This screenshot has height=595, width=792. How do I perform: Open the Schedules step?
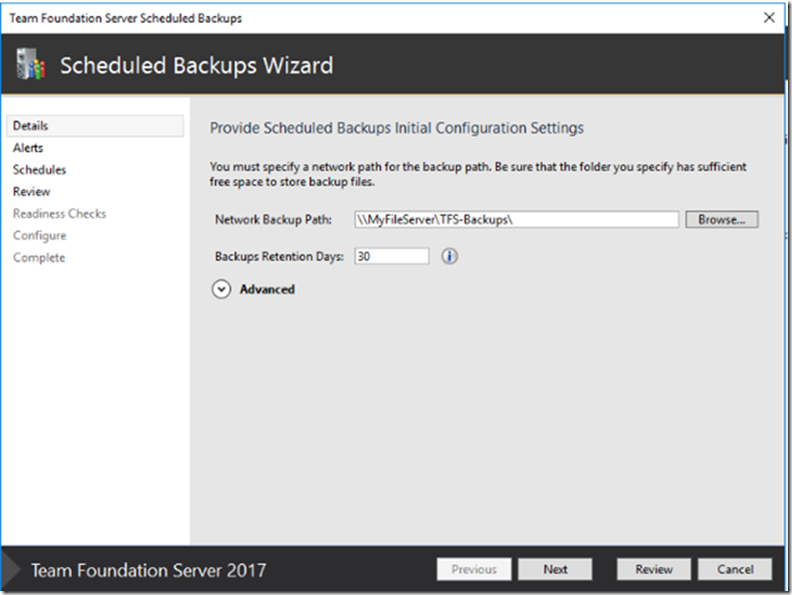39,170
